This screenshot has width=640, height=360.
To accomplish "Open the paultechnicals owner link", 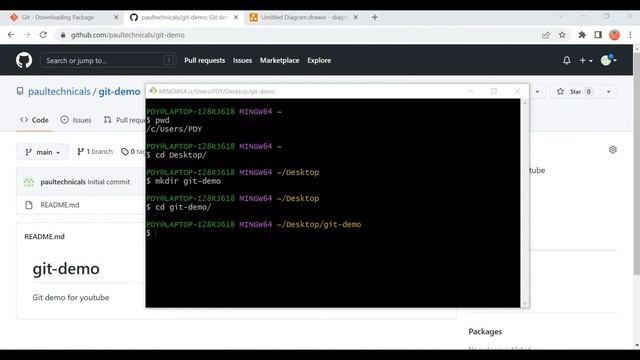I will (59, 91).
